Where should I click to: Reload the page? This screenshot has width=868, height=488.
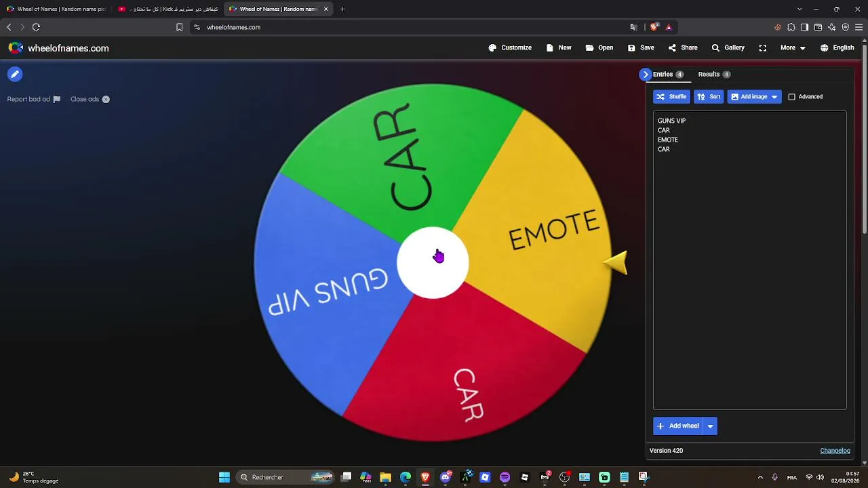[36, 27]
